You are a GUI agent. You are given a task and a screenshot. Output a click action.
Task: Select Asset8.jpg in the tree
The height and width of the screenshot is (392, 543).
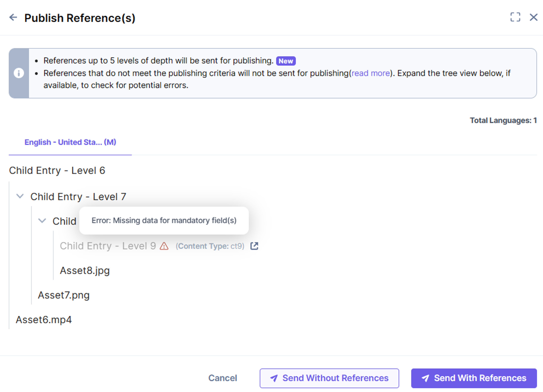pos(85,271)
